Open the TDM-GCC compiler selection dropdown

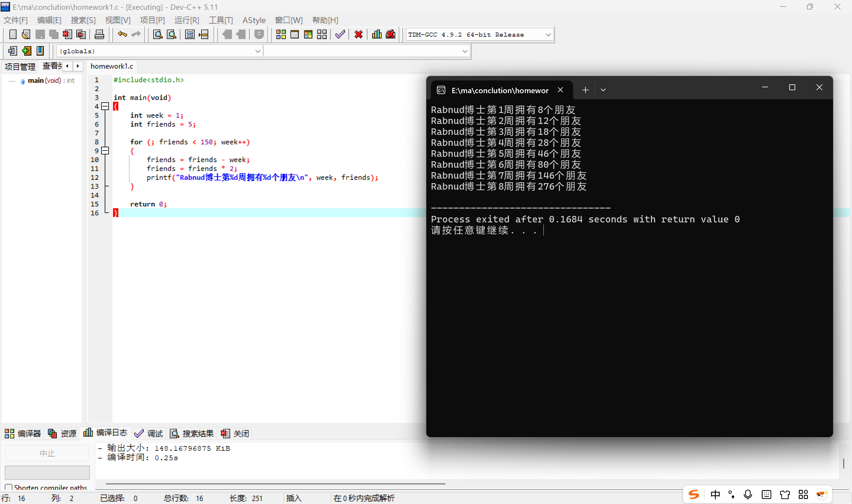tap(548, 35)
